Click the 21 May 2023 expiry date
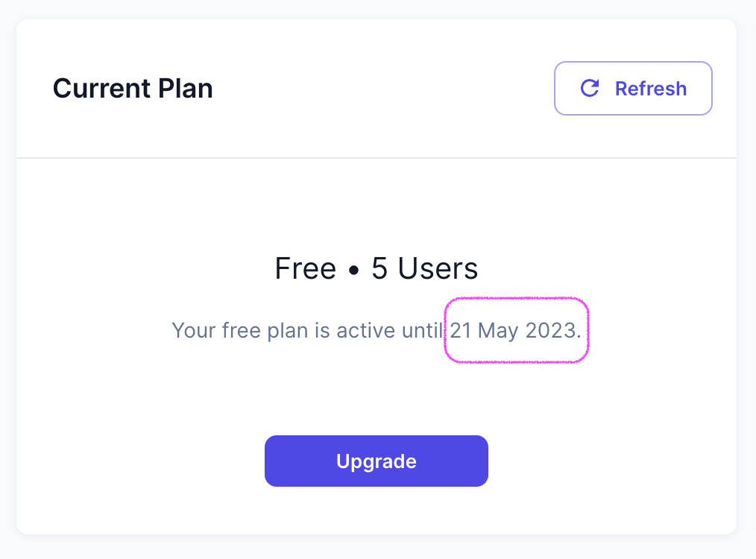This screenshot has width=756, height=559. tap(515, 330)
